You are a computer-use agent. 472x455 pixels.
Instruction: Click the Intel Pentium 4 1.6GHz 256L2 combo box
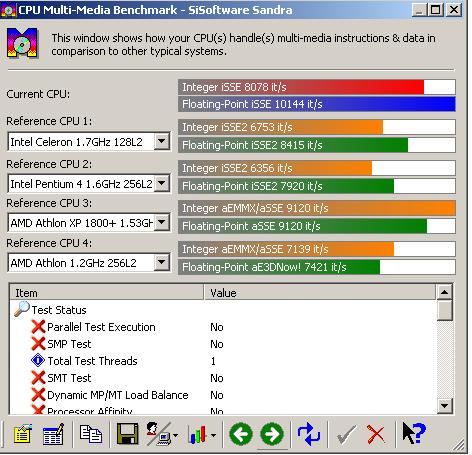click(x=89, y=183)
